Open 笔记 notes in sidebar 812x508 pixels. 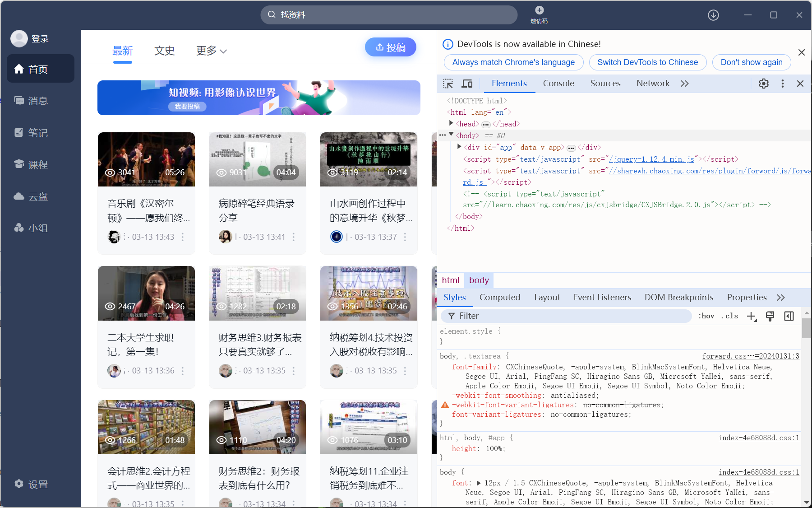[x=31, y=132]
